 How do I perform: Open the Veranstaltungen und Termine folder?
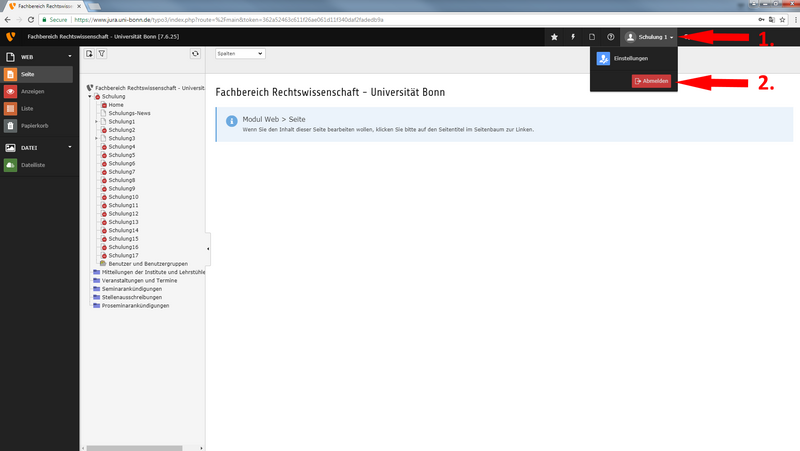pos(139,281)
